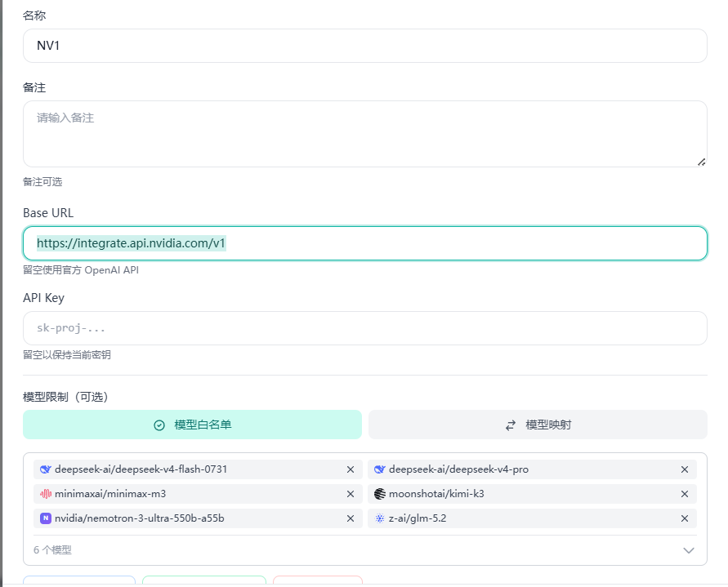Remove nvidia/nemotron-3-ultra-550b-a55b tag
Screen dimensions: 728x587
click(351, 518)
